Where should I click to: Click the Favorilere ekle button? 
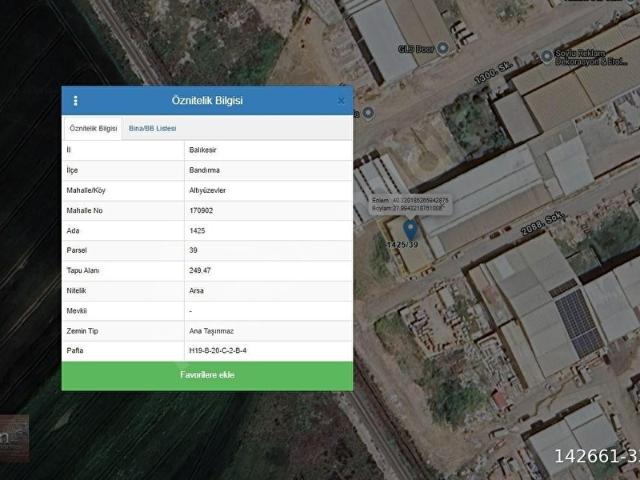[x=207, y=376]
